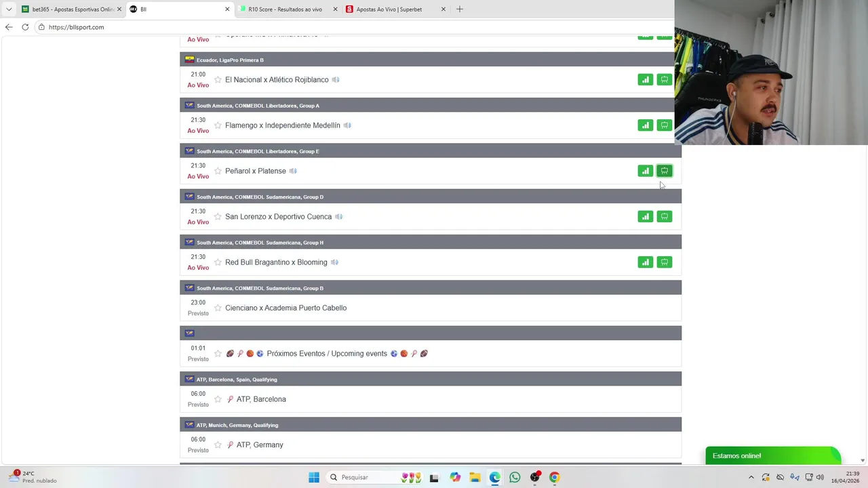Favorite ATP, Barcelona with star

point(218,399)
